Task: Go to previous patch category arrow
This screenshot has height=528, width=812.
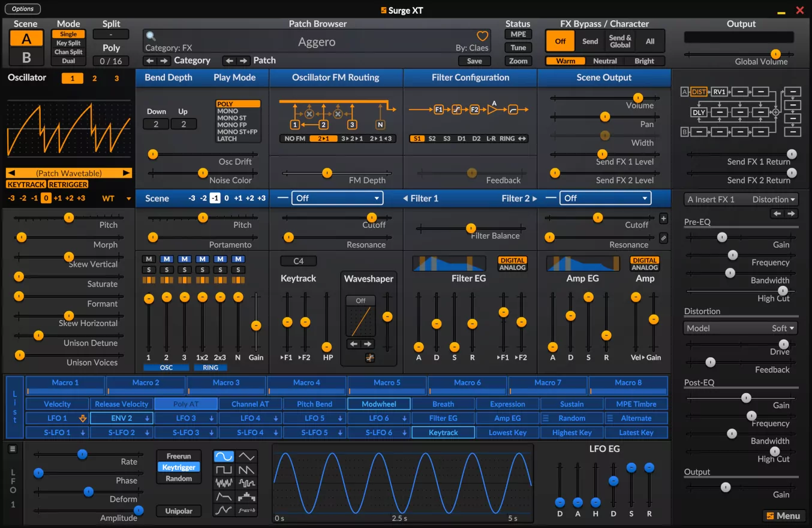Action: [150, 61]
